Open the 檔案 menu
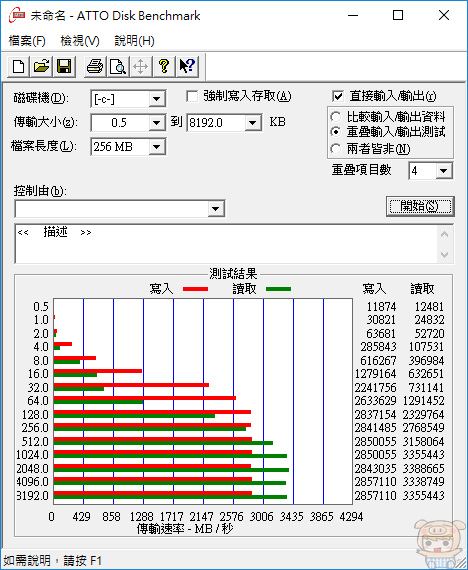468x570 pixels. point(27,41)
